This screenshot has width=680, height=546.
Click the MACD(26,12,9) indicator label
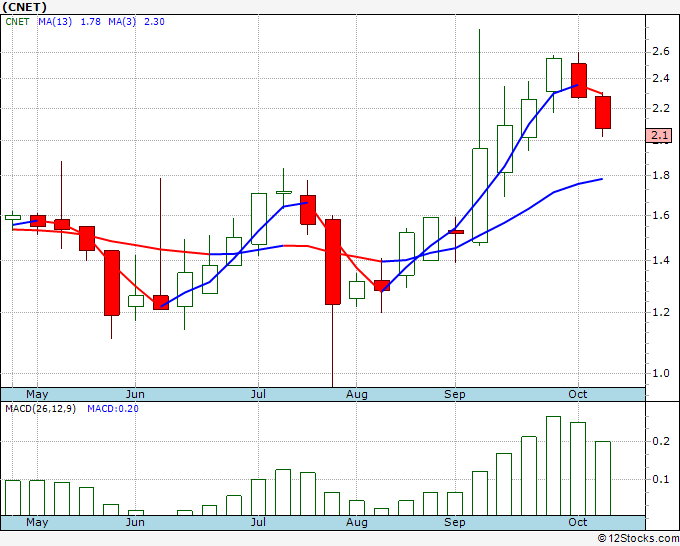[x=40, y=409]
